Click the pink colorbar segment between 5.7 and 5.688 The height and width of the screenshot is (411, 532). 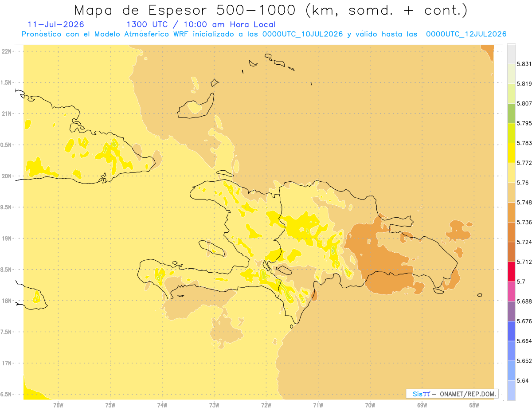(511, 291)
